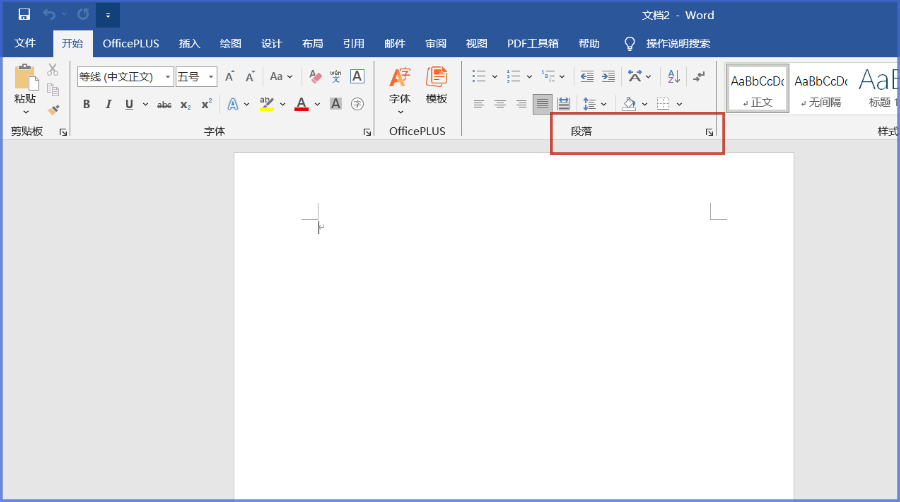Viewport: 900px width, 502px height.
Task: Click the bulleted list icon
Action: 479,77
